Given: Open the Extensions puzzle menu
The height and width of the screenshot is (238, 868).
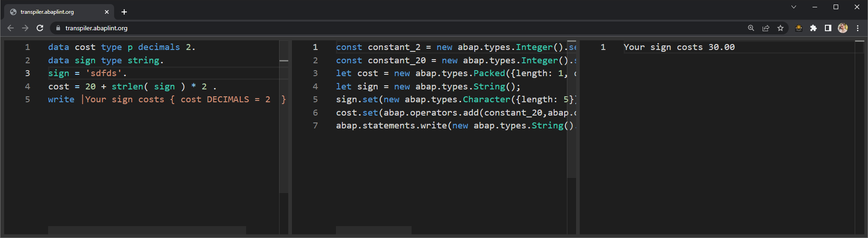Looking at the screenshot, I should (x=813, y=28).
